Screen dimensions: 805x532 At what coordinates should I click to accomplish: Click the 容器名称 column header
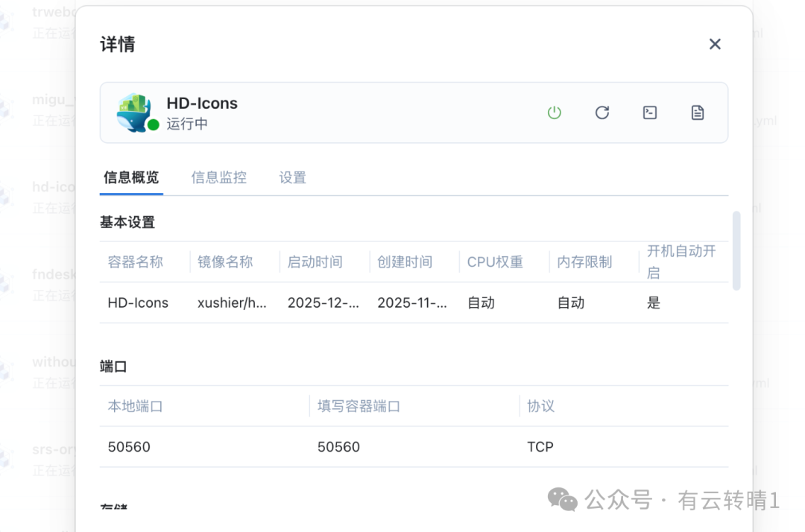(x=136, y=262)
